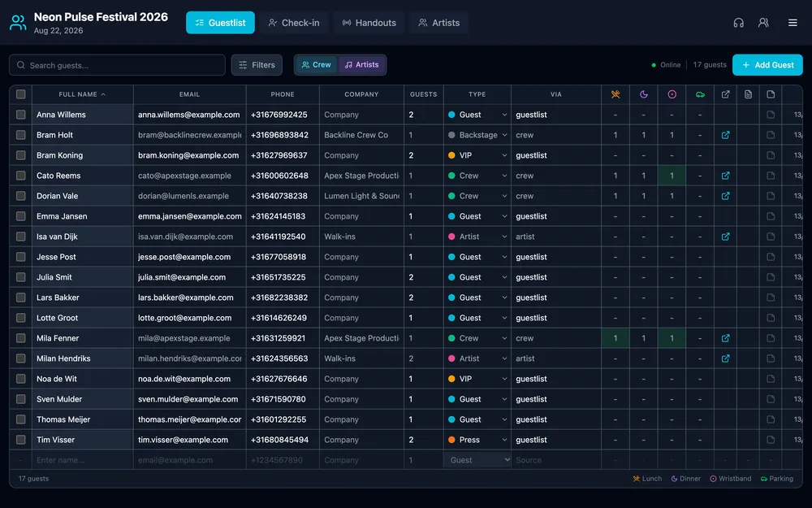Image resolution: width=812 pixels, height=508 pixels.
Task: Click the Lunch column header icon
Action: click(615, 94)
